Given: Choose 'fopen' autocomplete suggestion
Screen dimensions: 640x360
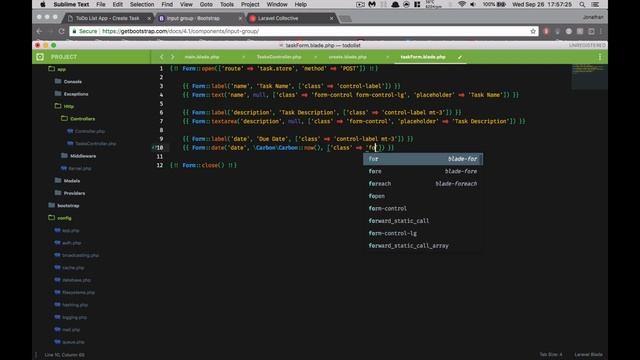Looking at the screenshot, I should (423, 196).
